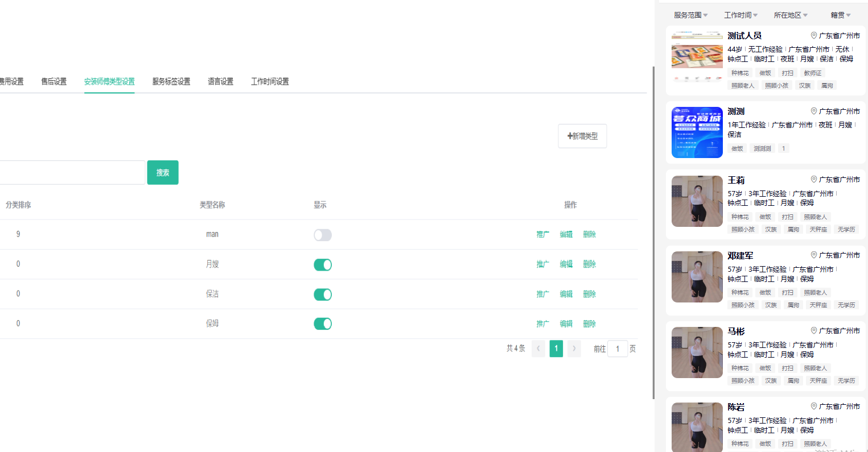This screenshot has width=868, height=452.
Task: Focus the search text input field
Action: point(72,172)
